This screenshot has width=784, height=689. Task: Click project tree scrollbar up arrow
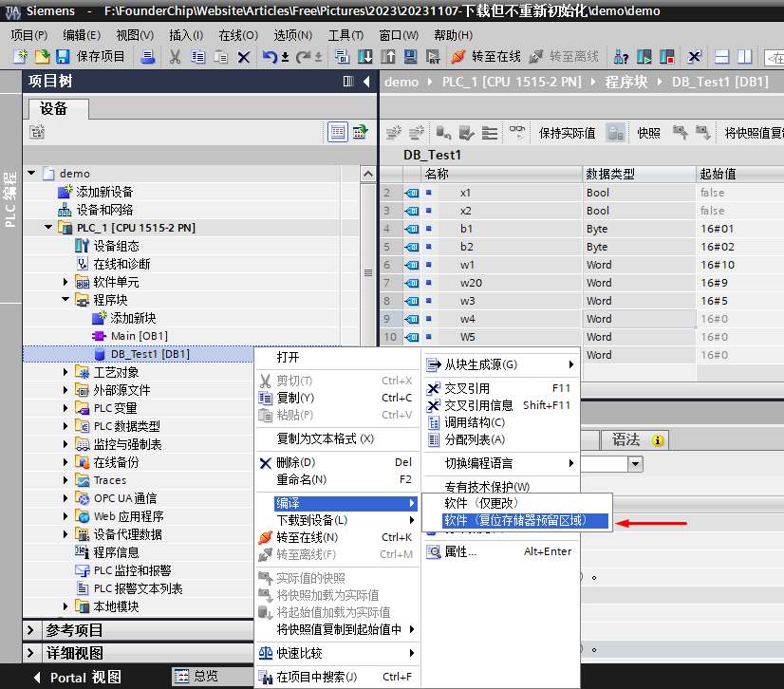[368, 174]
